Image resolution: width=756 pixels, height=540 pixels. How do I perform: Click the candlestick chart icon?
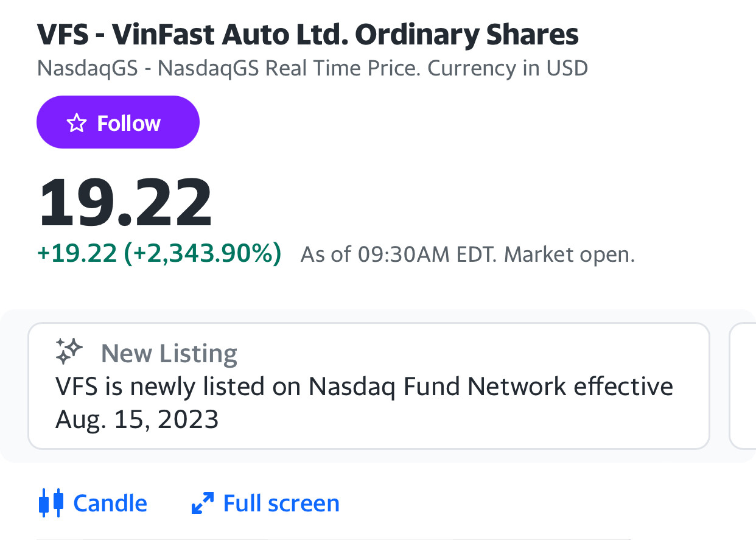point(51,503)
